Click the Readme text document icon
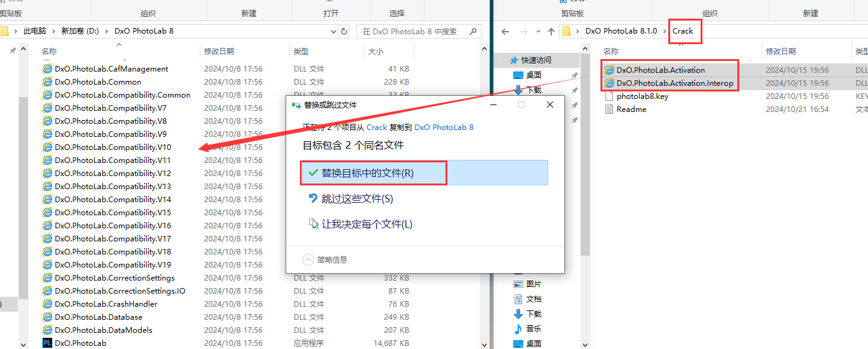Viewport: 868px width, 349px height. 609,109
